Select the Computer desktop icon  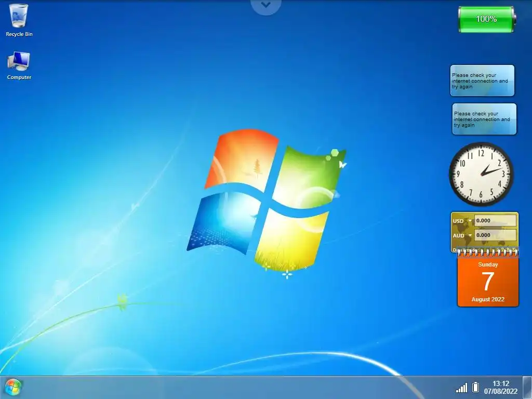(x=19, y=65)
